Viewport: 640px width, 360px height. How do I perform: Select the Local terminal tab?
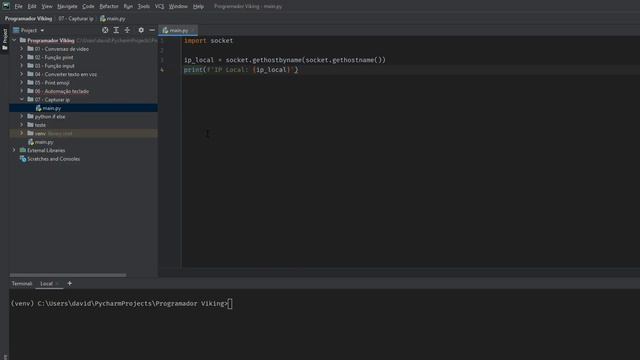coord(46,284)
